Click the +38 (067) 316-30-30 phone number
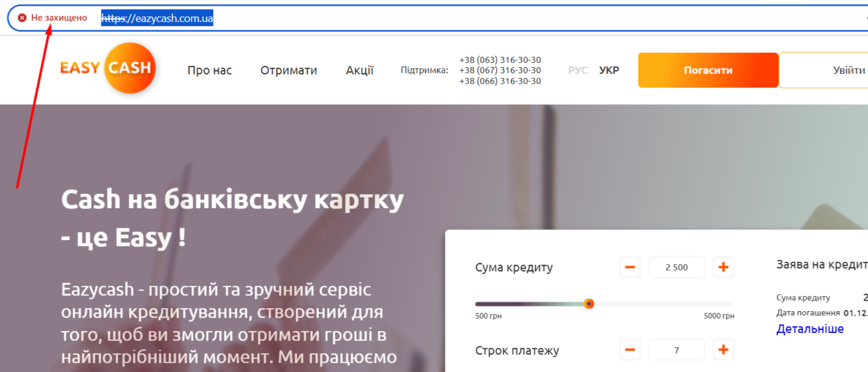Screen dimensions: 868x372 point(500,70)
